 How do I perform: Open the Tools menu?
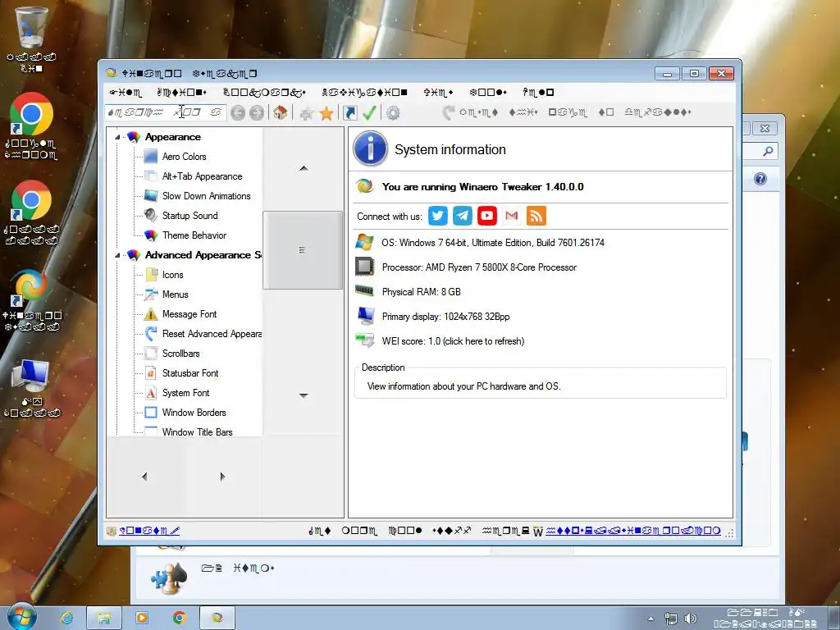(487, 93)
